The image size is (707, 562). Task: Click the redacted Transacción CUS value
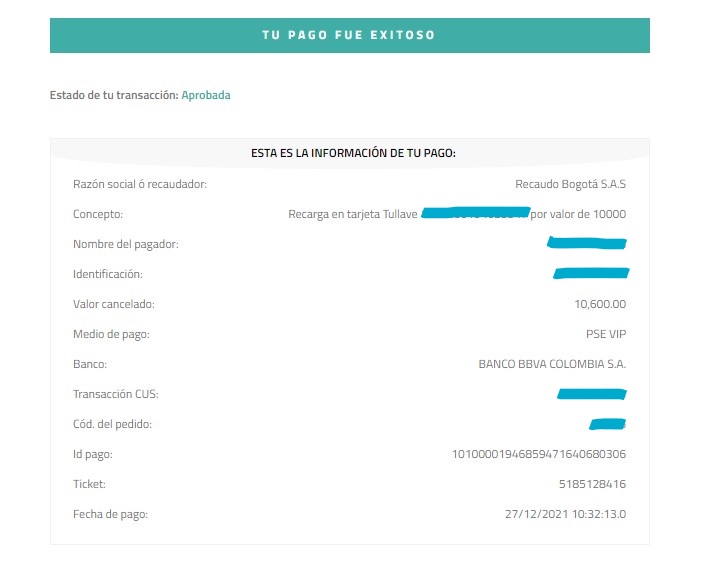pyautogui.click(x=592, y=394)
